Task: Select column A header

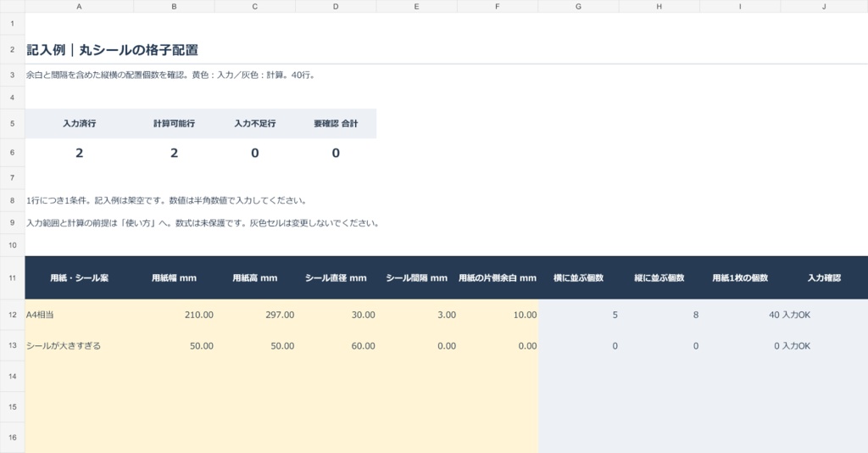Action: (79, 6)
